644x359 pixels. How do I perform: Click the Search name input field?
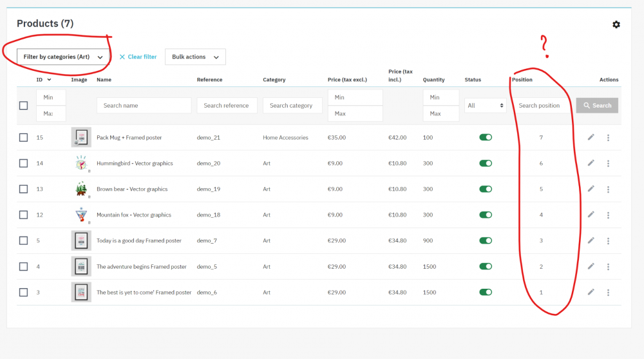tap(144, 106)
